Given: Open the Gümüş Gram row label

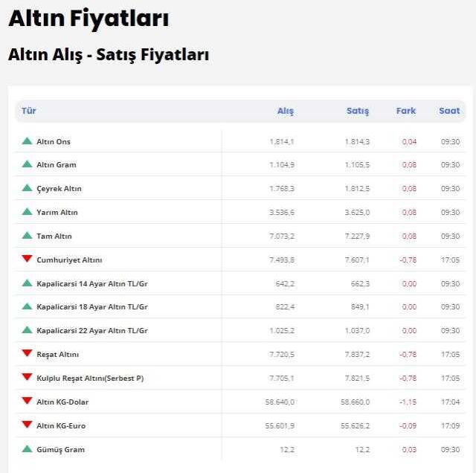Looking at the screenshot, I should click(61, 450).
